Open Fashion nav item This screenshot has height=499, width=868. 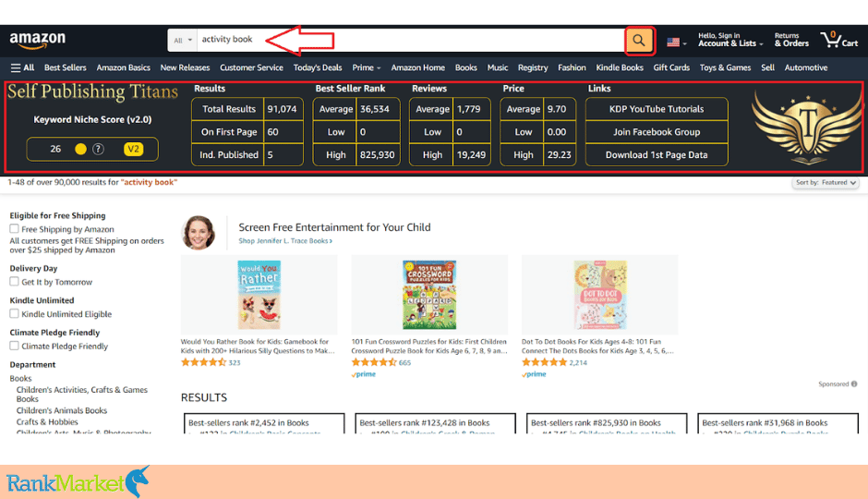[x=572, y=67]
